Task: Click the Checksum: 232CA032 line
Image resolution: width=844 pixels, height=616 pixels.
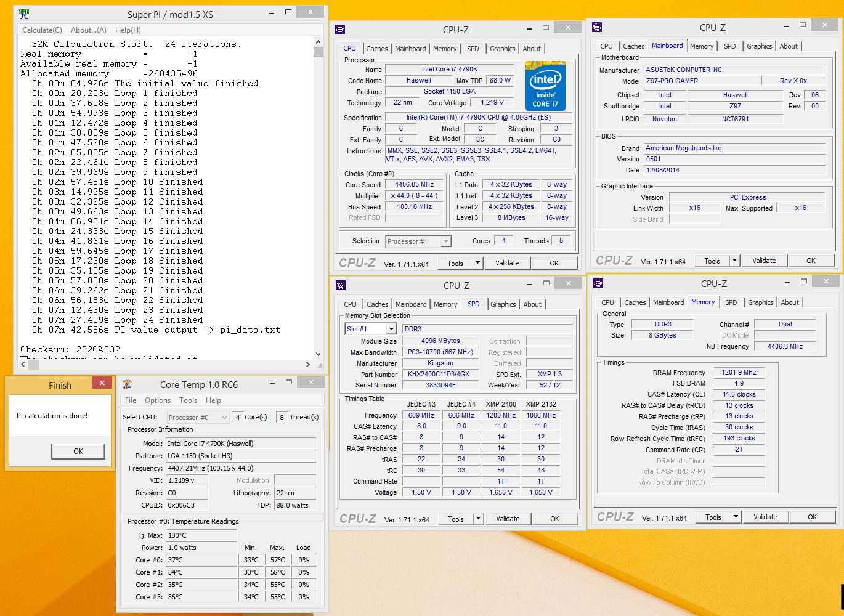Action: point(70,349)
